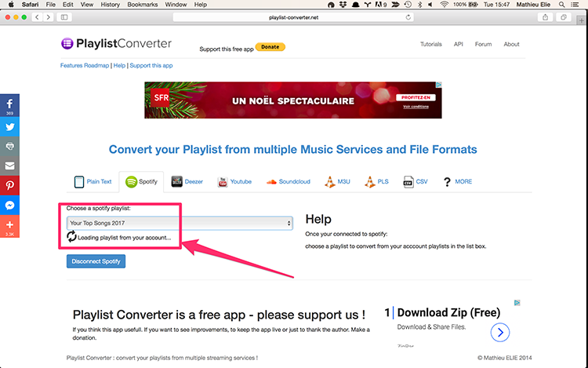Click the Wi-Fi status icon

[444, 5]
